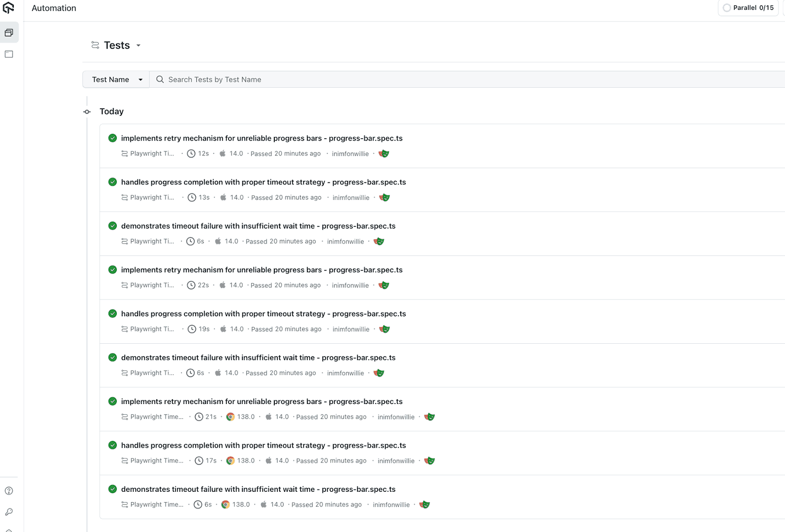Select the Chrome 138.0 browser icon
The image size is (785, 532).
[x=230, y=416]
